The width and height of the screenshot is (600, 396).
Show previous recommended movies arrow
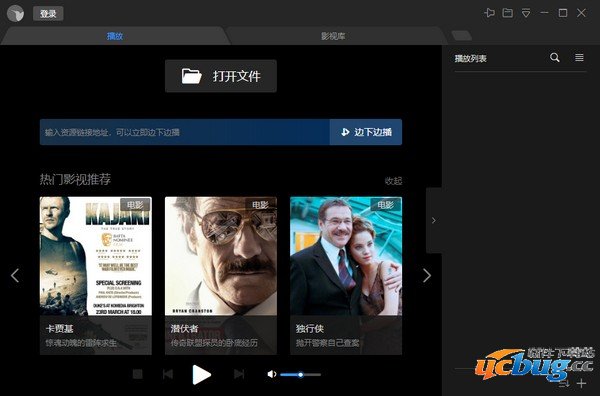(15, 275)
